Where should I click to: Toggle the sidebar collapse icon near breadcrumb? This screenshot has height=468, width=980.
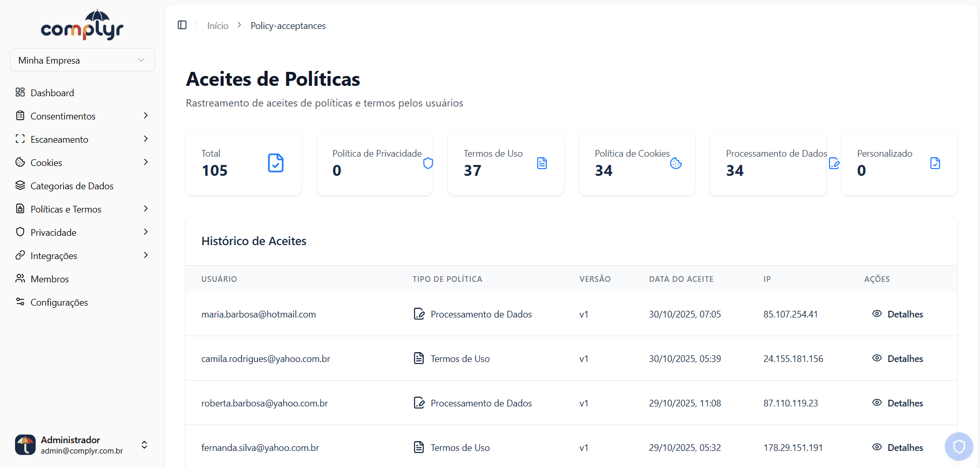182,25
